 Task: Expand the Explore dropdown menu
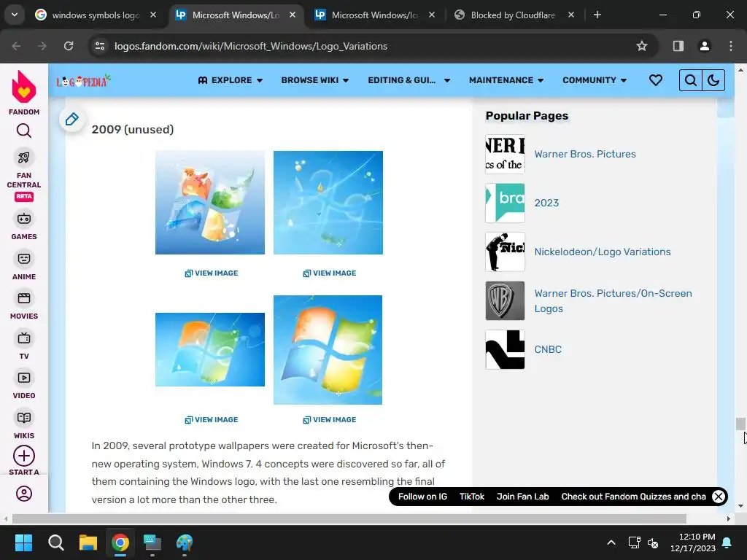pyautogui.click(x=231, y=80)
